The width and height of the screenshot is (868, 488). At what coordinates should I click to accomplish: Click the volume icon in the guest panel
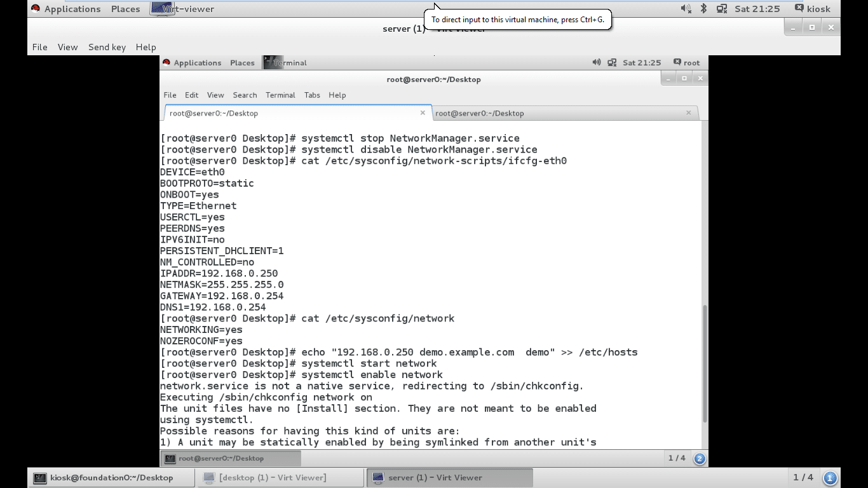pyautogui.click(x=596, y=62)
